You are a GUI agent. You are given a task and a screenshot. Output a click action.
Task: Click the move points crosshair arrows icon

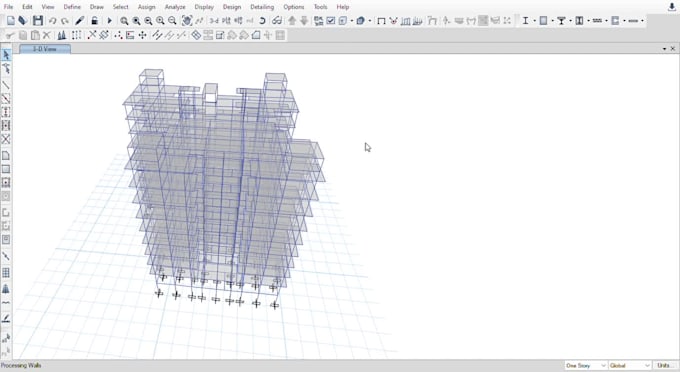[x=142, y=35]
